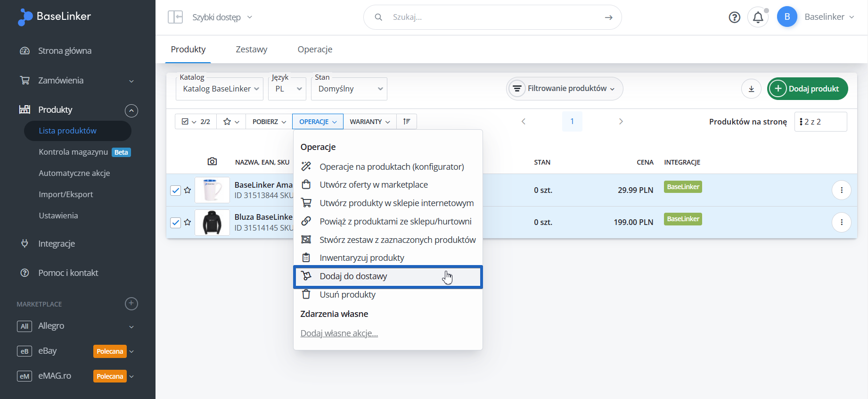Open more options for 29.99 PLN product
868x399 pixels.
point(842,190)
